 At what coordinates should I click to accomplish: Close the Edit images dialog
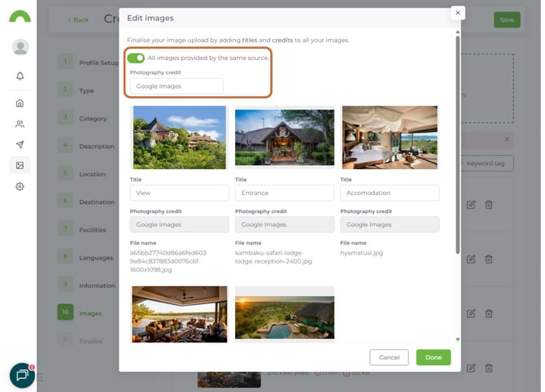click(458, 13)
